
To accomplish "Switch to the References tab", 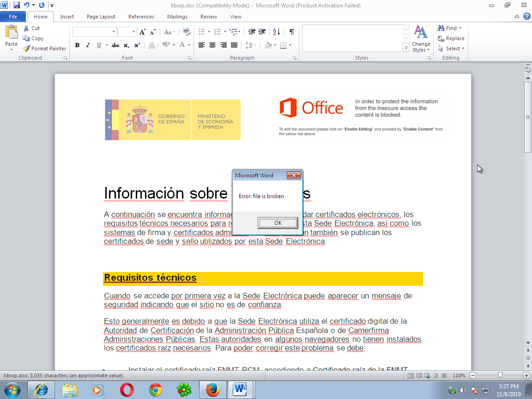I will (141, 17).
